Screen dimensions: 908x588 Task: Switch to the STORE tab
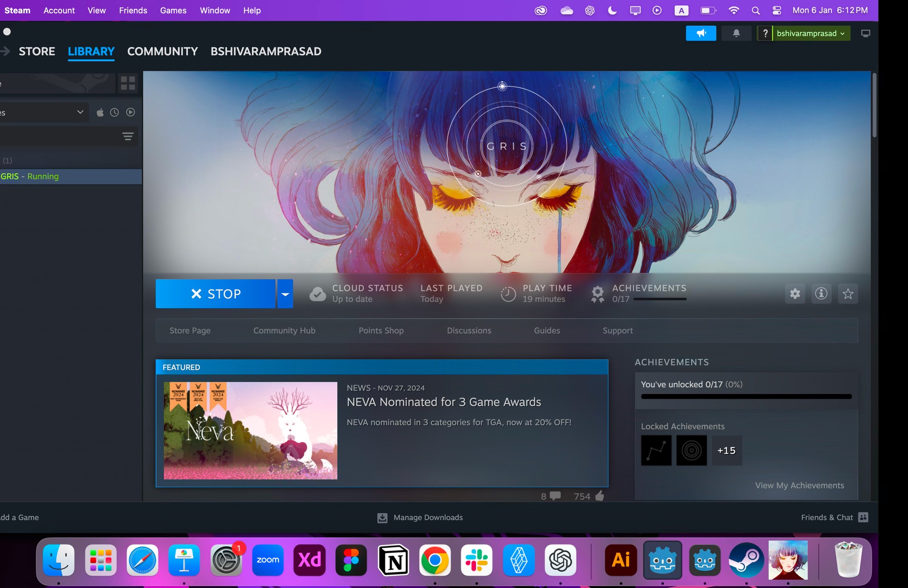coord(37,51)
